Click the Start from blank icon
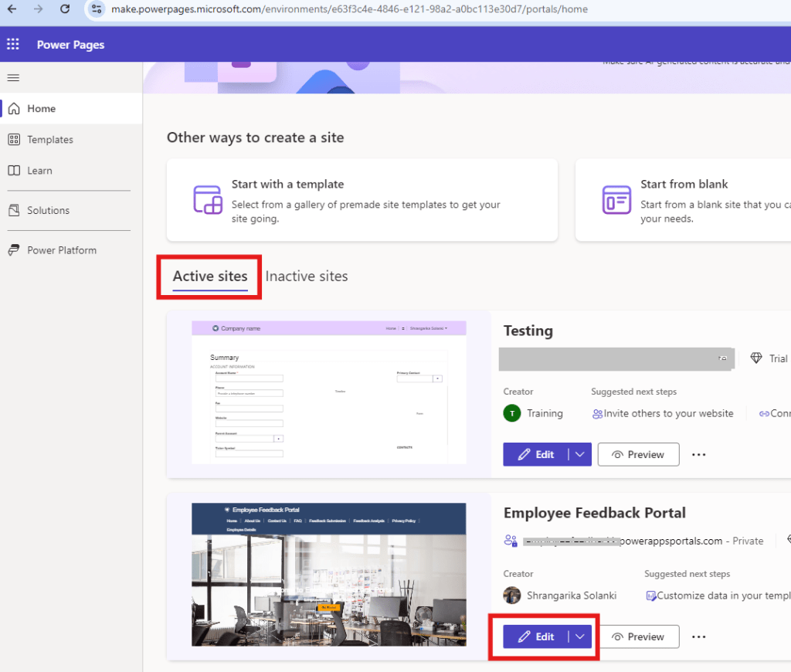The width and height of the screenshot is (791, 672). [x=616, y=199]
